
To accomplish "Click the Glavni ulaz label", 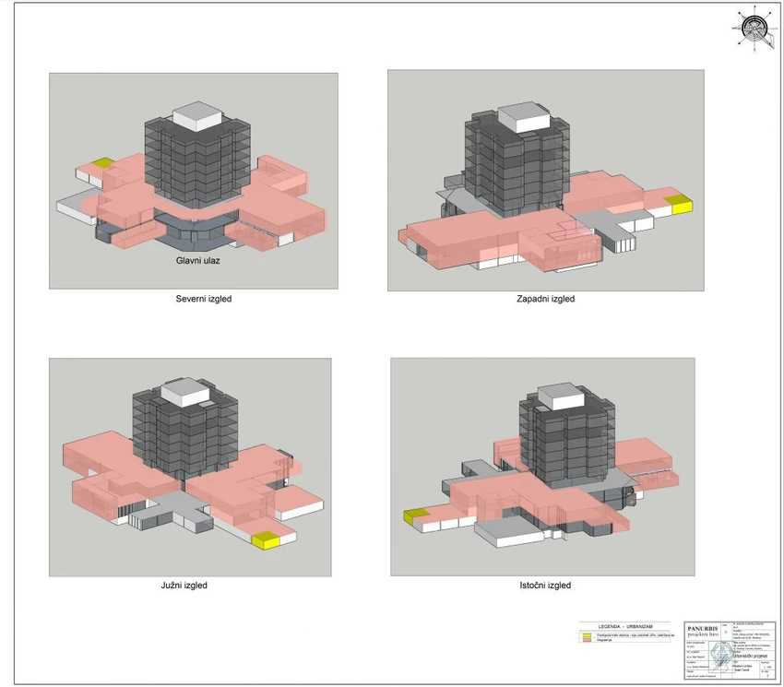I will coord(198,260).
